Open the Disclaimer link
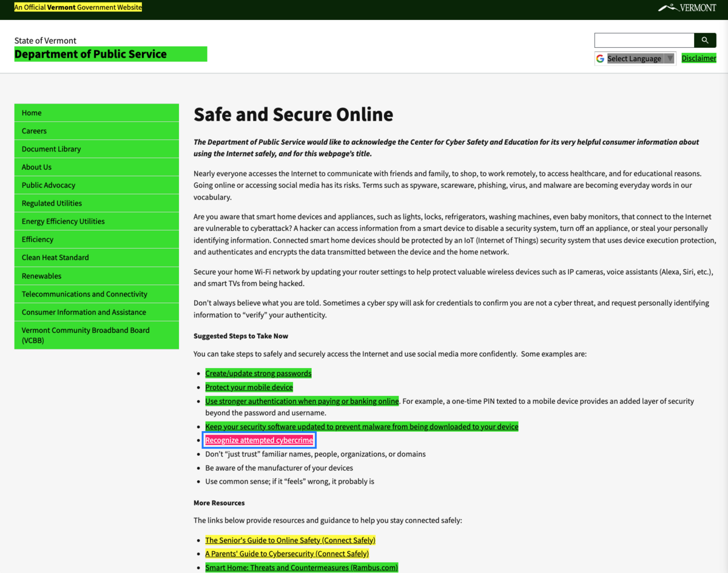The image size is (728, 573). click(698, 58)
